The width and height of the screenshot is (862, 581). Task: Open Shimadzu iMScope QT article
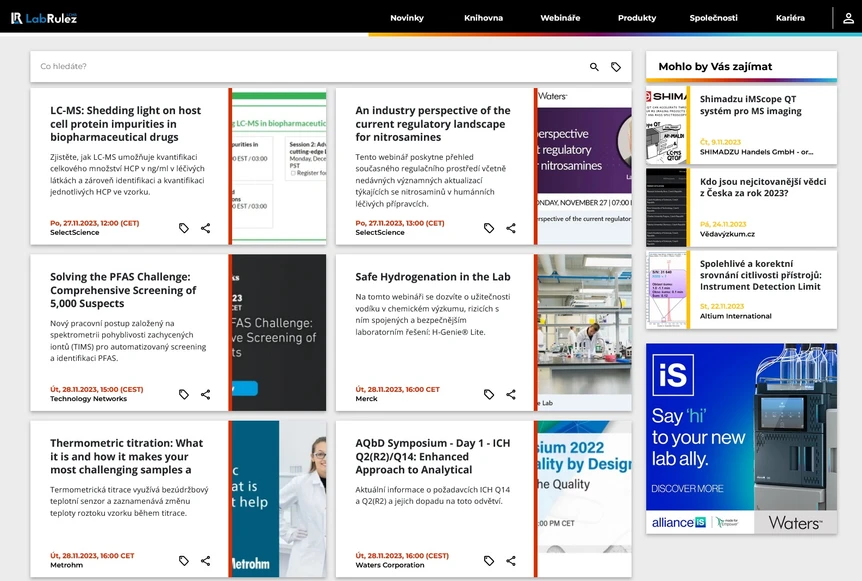(750, 105)
